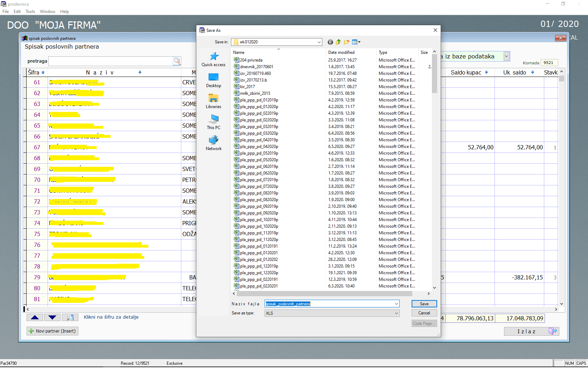Expand the Save in folder dropdown
The height and width of the screenshot is (377, 588).
[319, 42]
